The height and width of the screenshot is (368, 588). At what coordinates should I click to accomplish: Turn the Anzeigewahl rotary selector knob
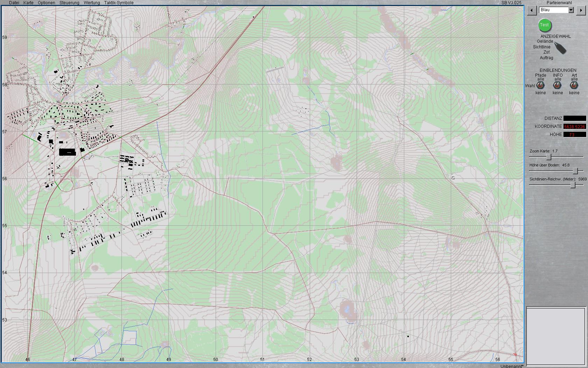click(560, 48)
